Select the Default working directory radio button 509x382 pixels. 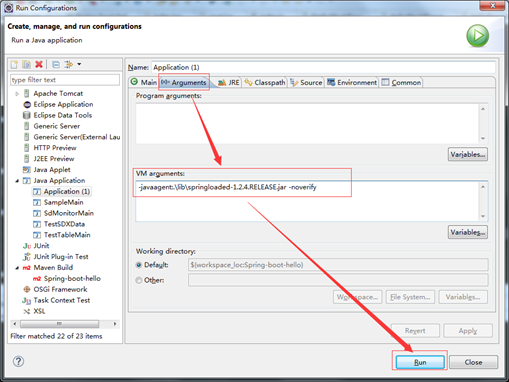click(139, 265)
